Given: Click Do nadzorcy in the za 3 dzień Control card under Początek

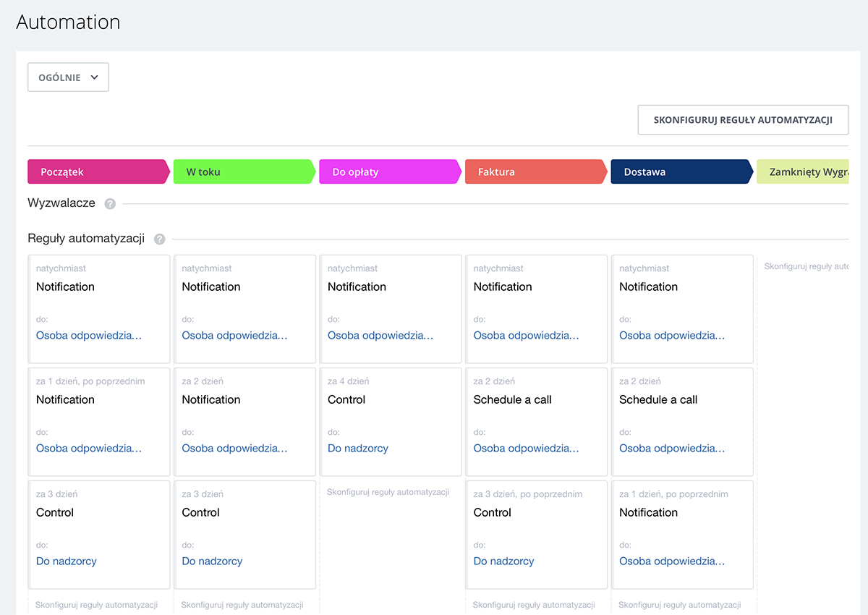Looking at the screenshot, I should [x=66, y=561].
